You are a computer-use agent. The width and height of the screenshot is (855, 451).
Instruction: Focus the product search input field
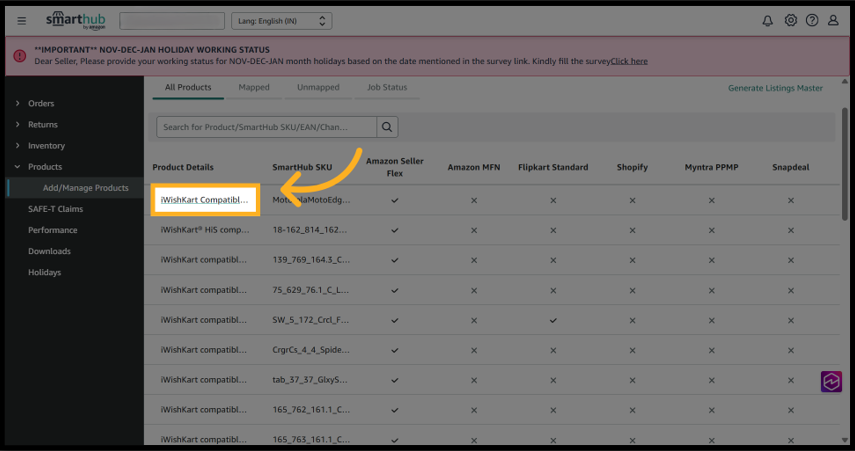tap(266, 127)
